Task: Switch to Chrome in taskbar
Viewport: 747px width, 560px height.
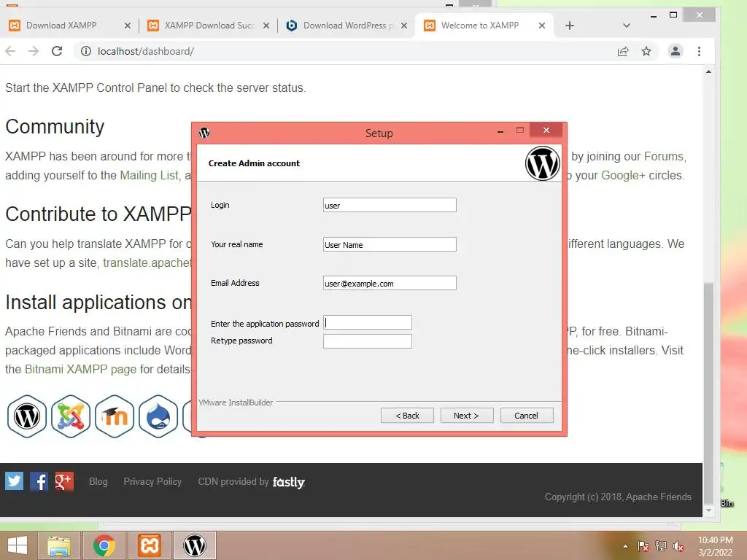Action: coord(104,545)
